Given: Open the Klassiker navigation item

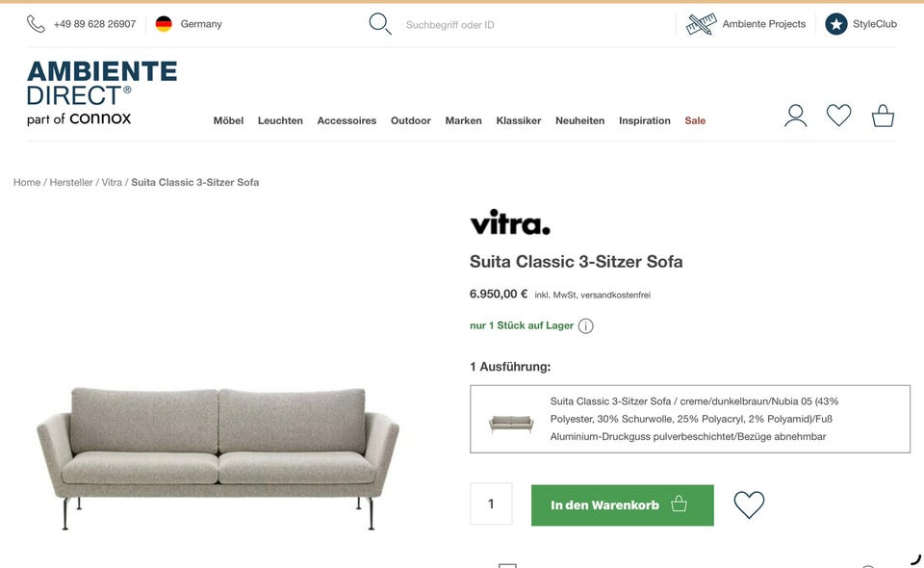Looking at the screenshot, I should tap(519, 120).
